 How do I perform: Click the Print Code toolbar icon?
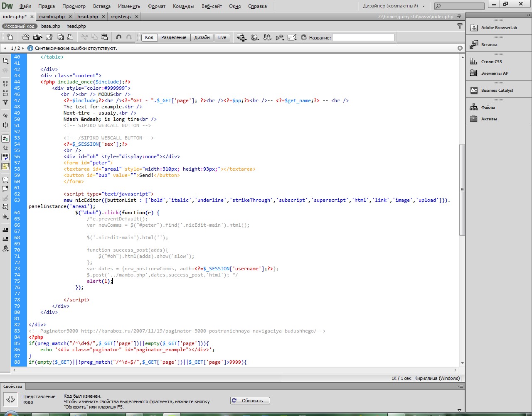70,37
